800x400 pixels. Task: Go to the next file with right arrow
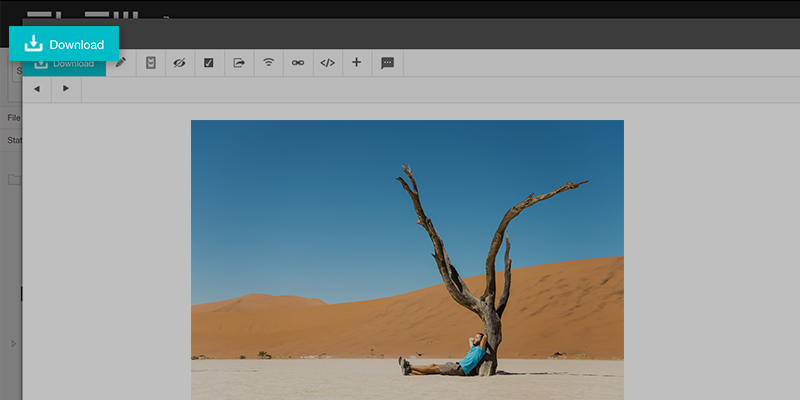tap(66, 88)
